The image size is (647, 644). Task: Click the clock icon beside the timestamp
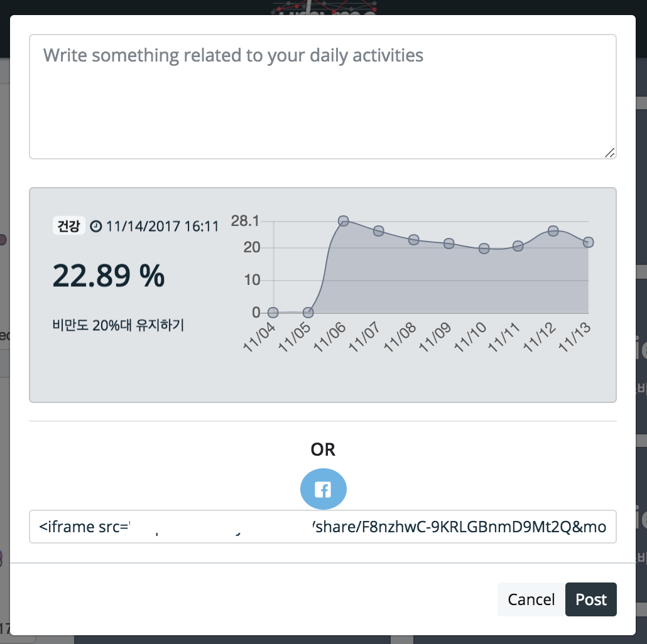pos(95,227)
